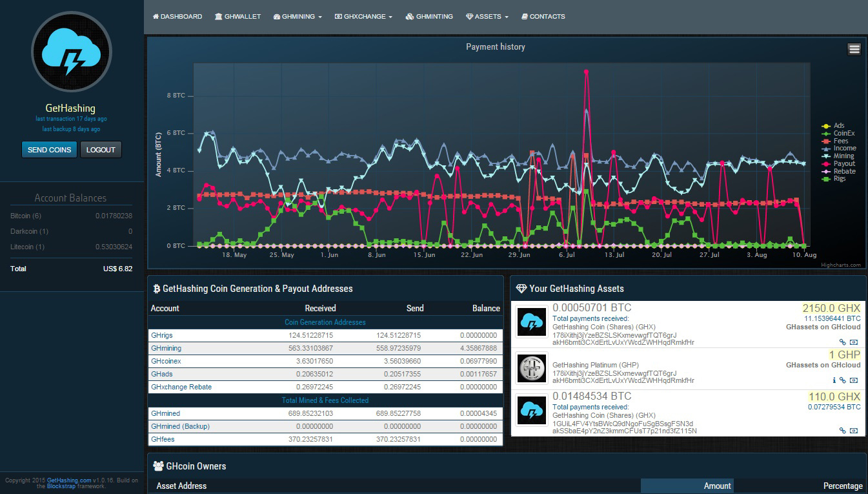Click the 110.0 GHX cloud thumbnail
Viewport: 868px width, 494px height.
coord(532,411)
